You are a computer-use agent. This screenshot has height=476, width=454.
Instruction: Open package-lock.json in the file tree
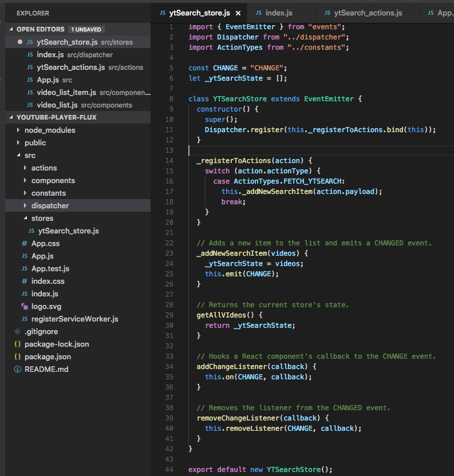78,344
